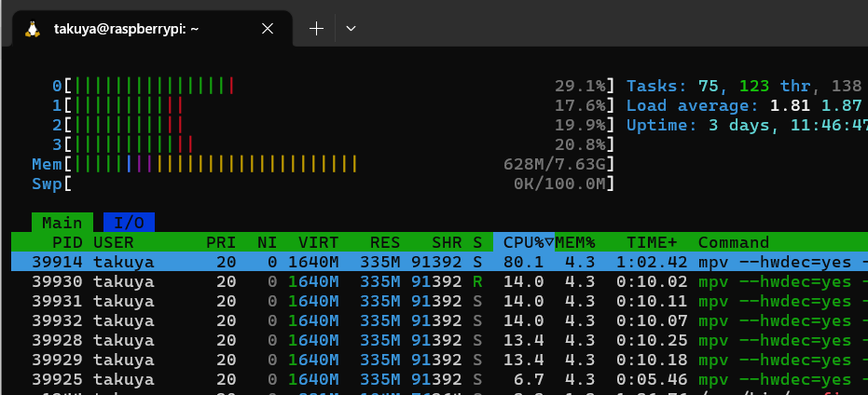Switch to htop Main tab
This screenshot has height=395, width=868.
click(62, 223)
